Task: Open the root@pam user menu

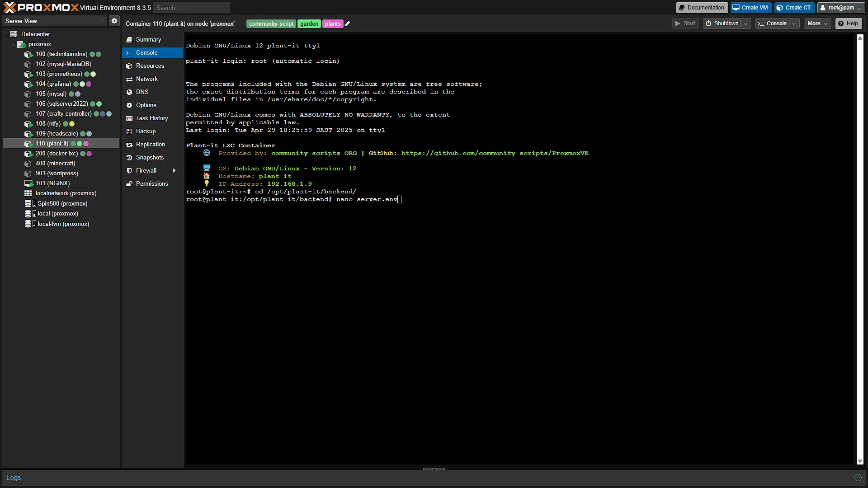Action: point(841,8)
